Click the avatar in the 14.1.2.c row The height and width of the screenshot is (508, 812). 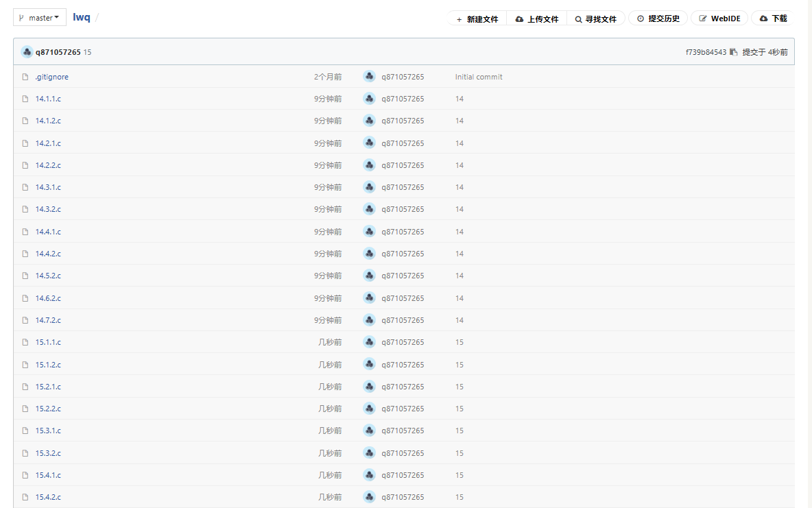[369, 120]
